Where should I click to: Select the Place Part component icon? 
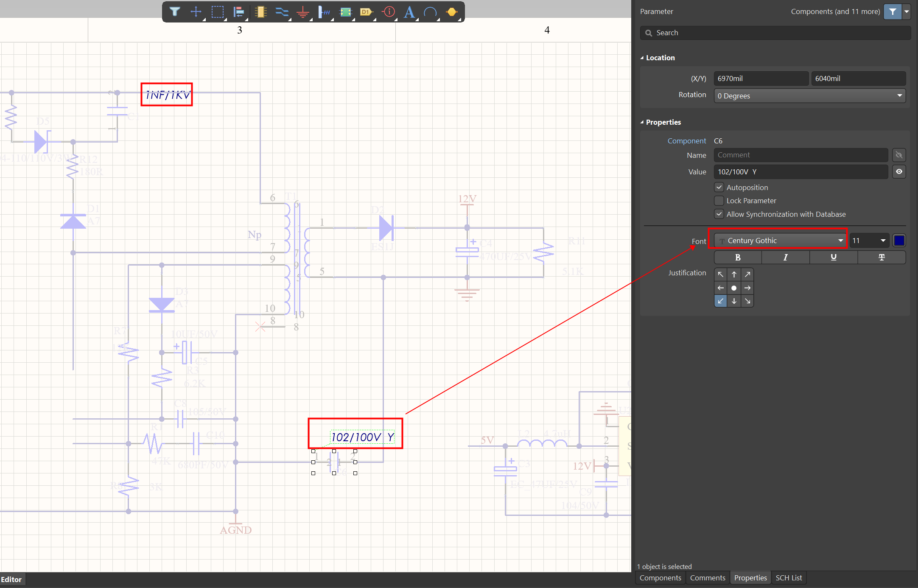point(260,11)
